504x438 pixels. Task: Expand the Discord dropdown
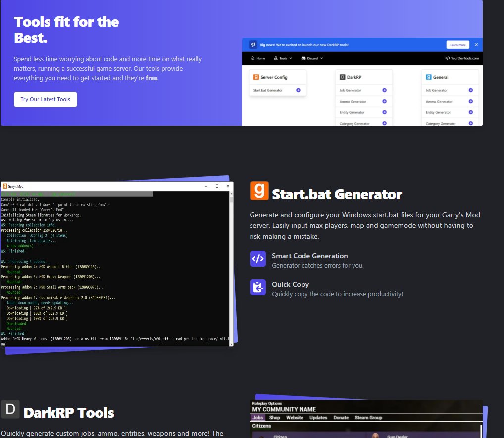[312, 58]
